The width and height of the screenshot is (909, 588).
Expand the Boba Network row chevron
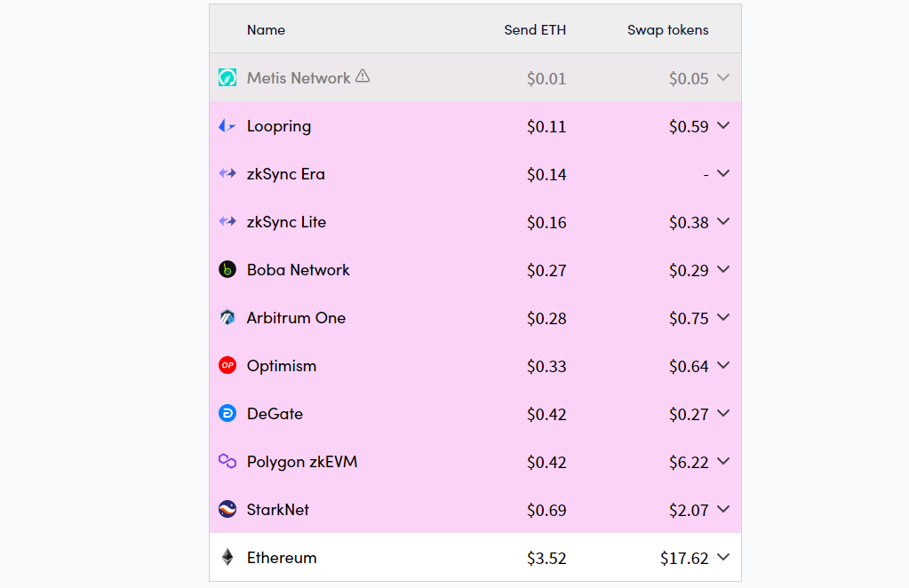click(723, 269)
